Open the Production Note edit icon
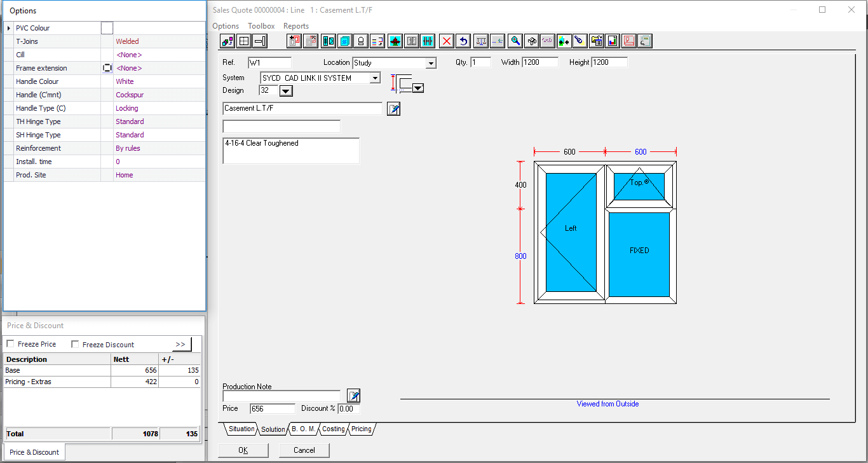Viewport: 868px width, 463px height. pos(353,396)
